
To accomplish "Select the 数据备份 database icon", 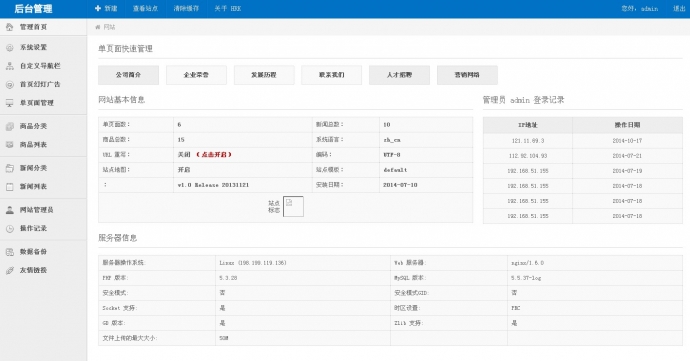I will pyautogui.click(x=10, y=252).
